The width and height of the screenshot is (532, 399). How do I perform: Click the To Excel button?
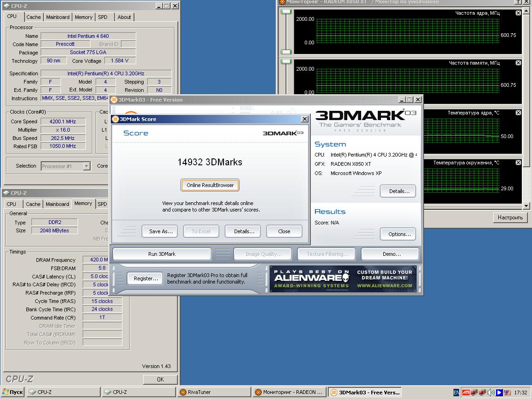pos(201,231)
